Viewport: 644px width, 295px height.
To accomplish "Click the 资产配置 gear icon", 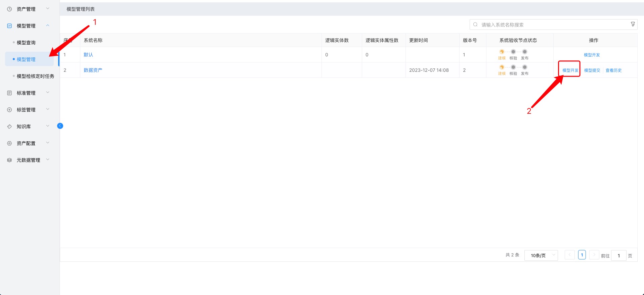I will [9, 143].
